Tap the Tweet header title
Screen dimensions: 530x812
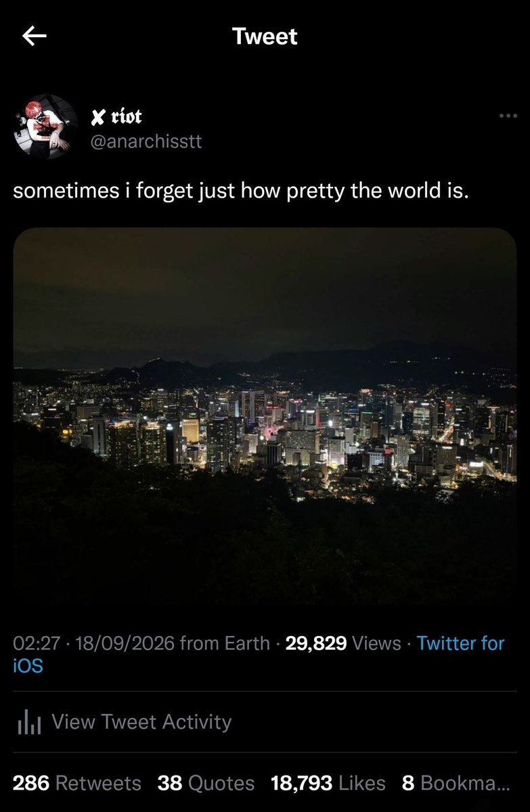pyautogui.click(x=265, y=37)
